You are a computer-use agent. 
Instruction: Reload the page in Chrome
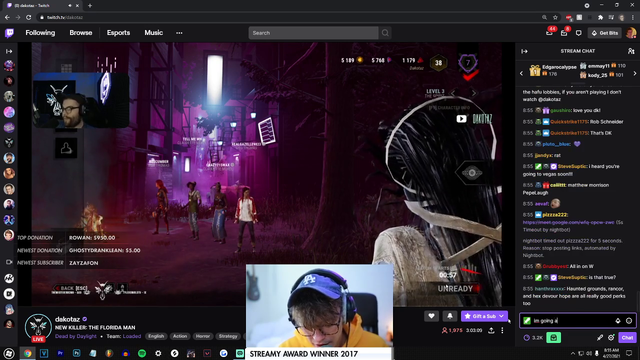pyautogui.click(x=29, y=17)
